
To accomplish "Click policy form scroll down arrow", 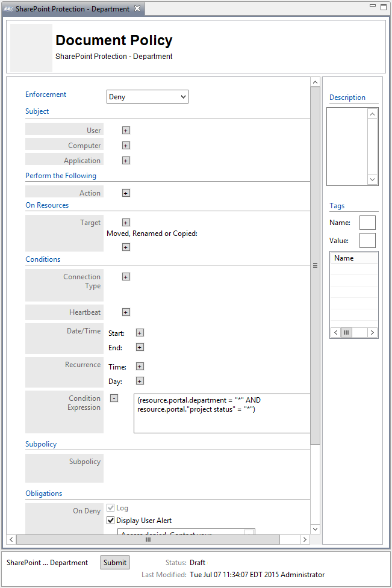I will 316,529.
